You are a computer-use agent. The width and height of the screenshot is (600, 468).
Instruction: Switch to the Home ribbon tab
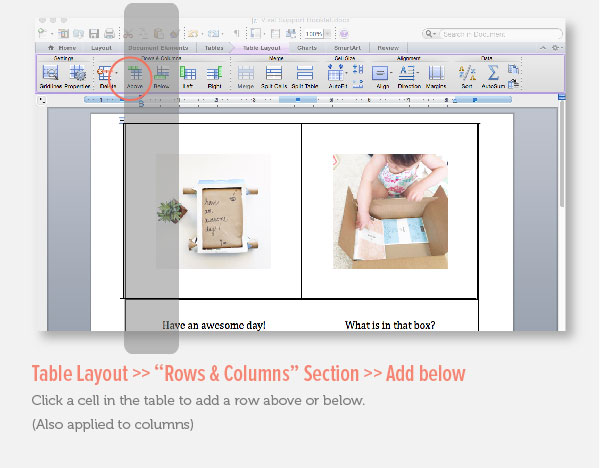62,48
